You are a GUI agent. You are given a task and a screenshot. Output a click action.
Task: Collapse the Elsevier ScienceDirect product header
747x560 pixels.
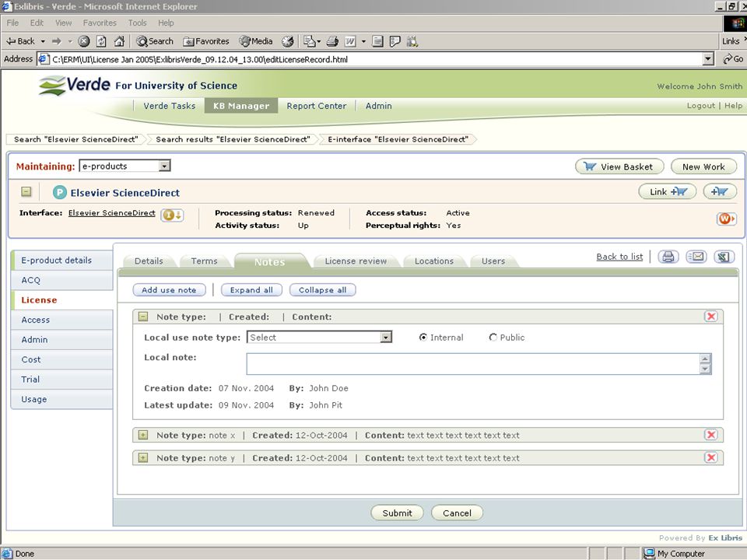(26, 191)
